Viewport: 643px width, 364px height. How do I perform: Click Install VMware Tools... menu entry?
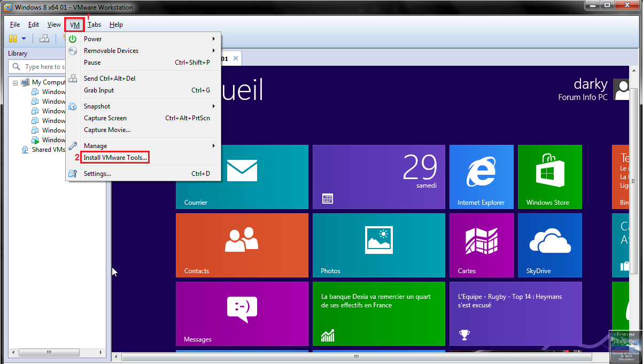[x=143, y=158]
